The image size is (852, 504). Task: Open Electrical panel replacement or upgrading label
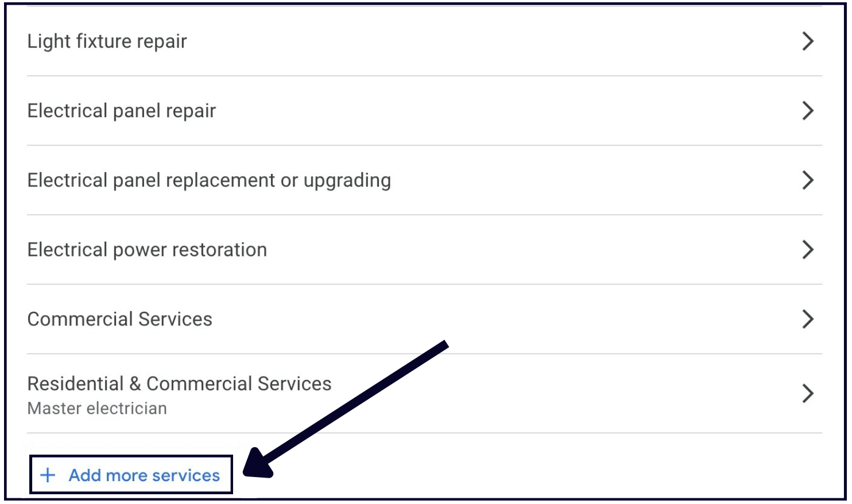pos(209,180)
